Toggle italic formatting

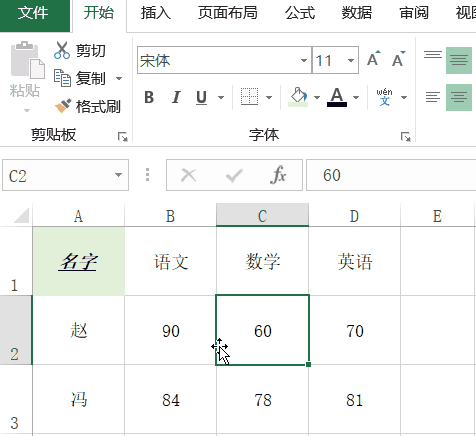click(x=176, y=97)
